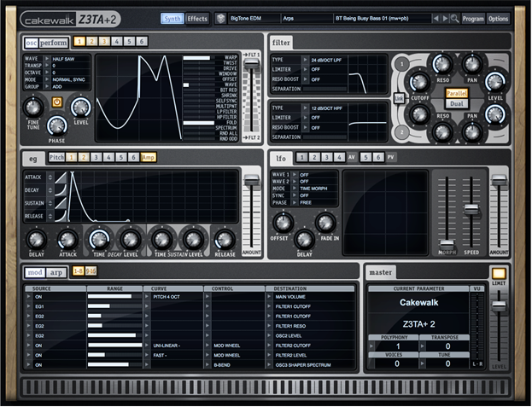Click the EG Release knob

(225, 239)
